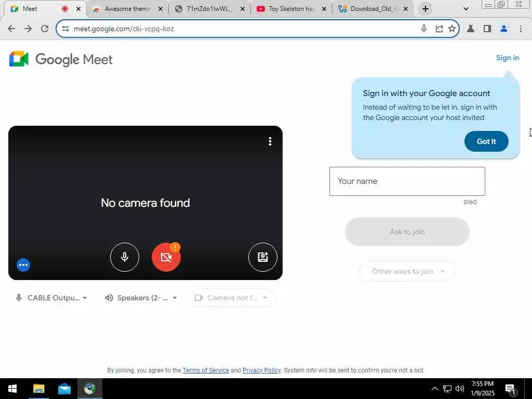Open the Chrome three-dot menu
Screen dimensions: 532x399
click(x=521, y=29)
